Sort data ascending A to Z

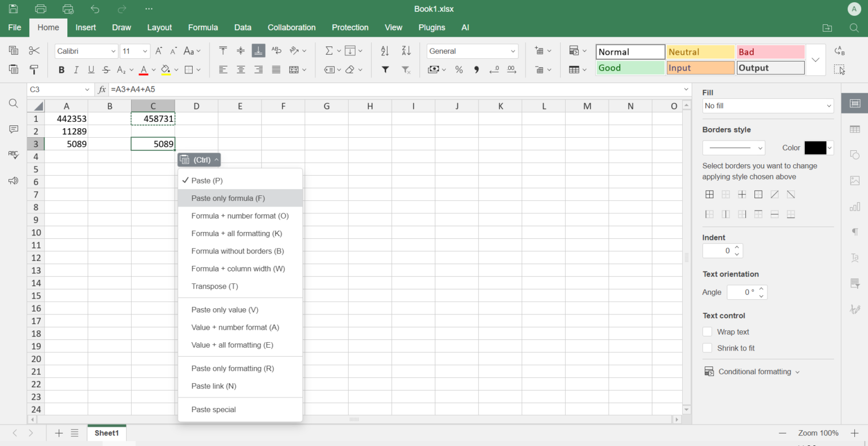pos(385,50)
